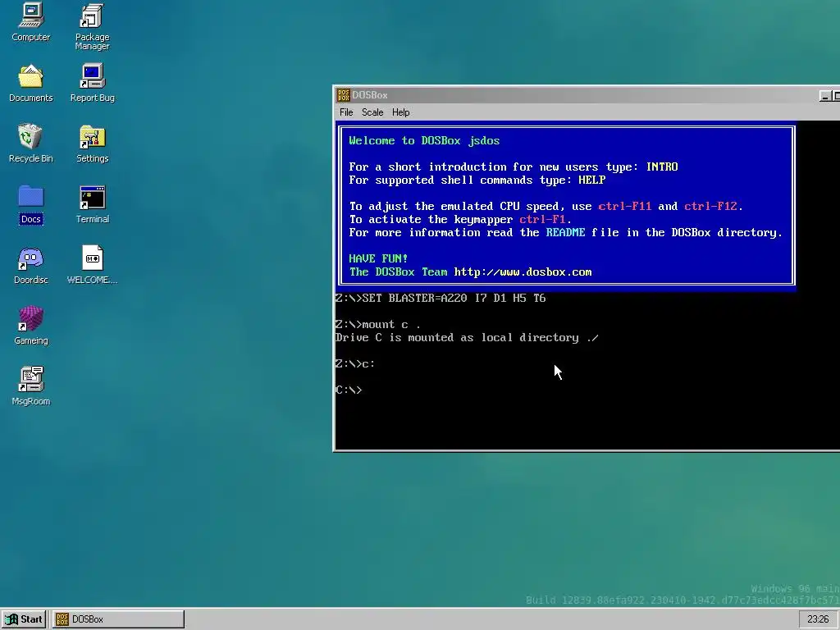The height and width of the screenshot is (630, 840).
Task: Click the ctrl-F12 text in banner
Action: [711, 206]
